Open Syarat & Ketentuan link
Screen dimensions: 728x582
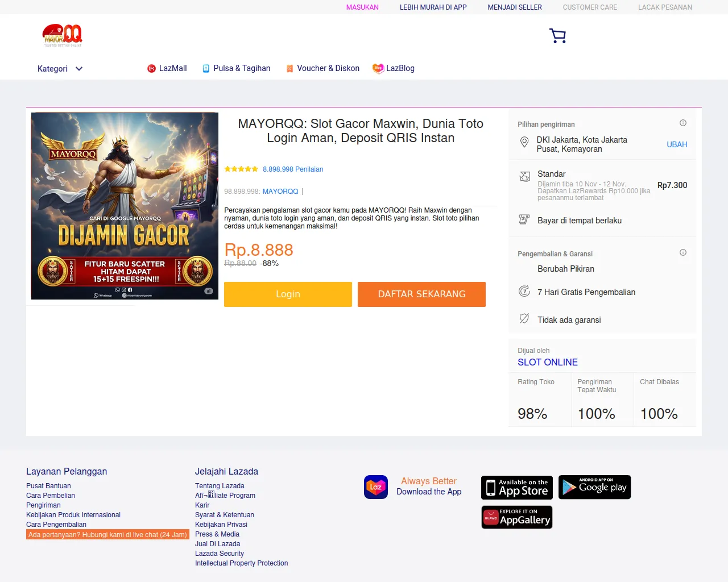click(x=225, y=515)
